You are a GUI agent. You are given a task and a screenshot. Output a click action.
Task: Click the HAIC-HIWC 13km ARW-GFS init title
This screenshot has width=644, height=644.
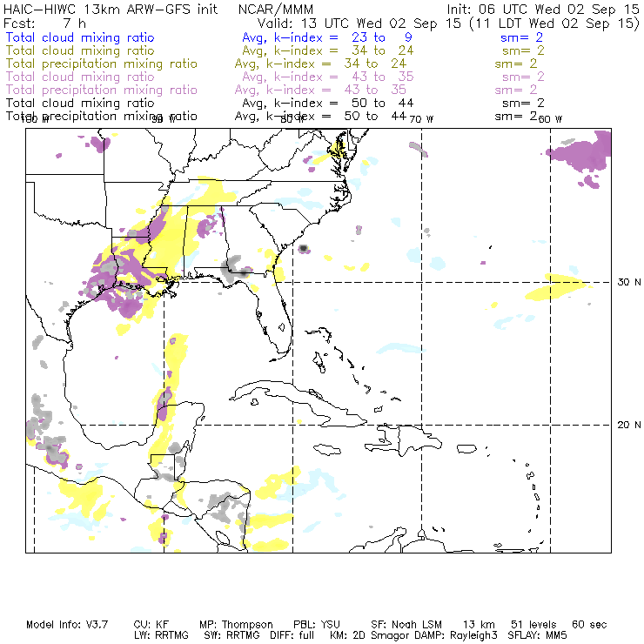[111, 8]
